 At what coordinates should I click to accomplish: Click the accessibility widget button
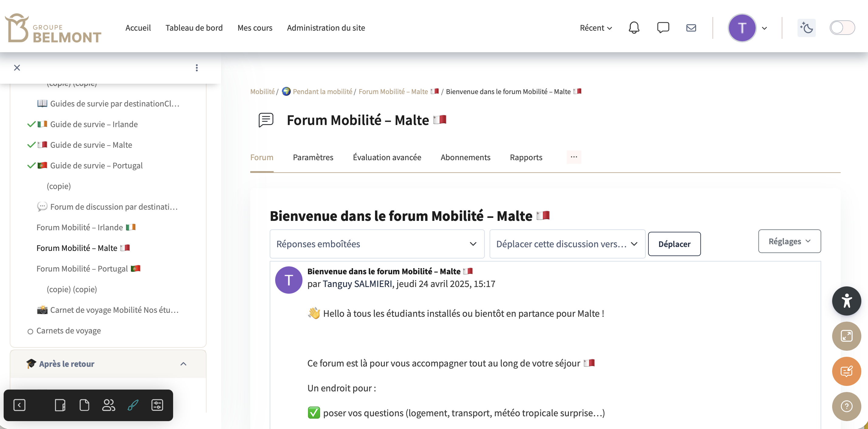846,301
